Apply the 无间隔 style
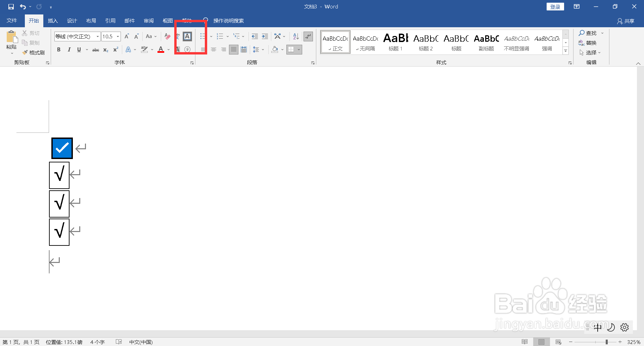 coord(365,42)
